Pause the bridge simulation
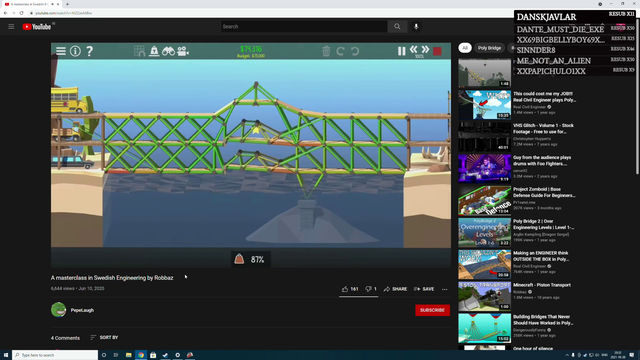 click(402, 51)
